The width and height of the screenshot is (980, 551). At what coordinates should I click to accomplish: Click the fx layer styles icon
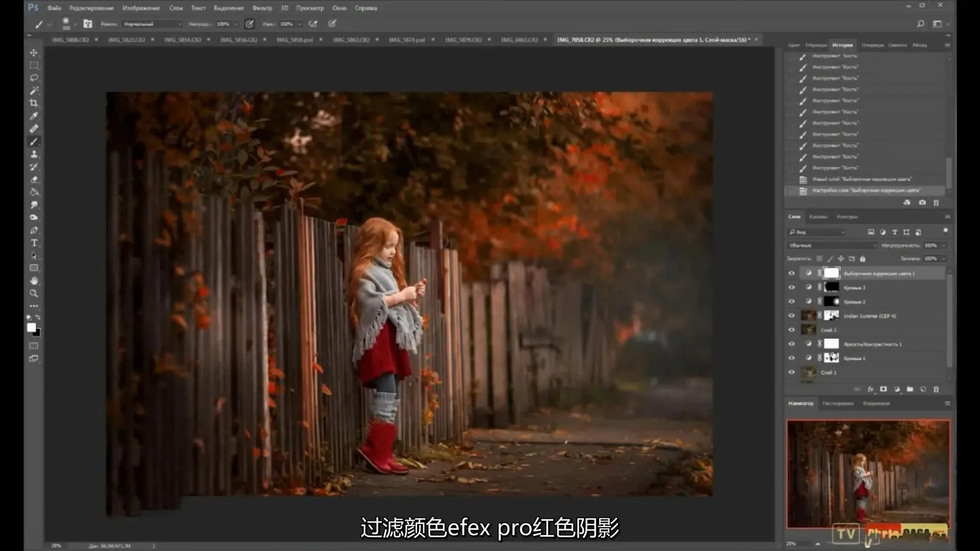(870, 389)
